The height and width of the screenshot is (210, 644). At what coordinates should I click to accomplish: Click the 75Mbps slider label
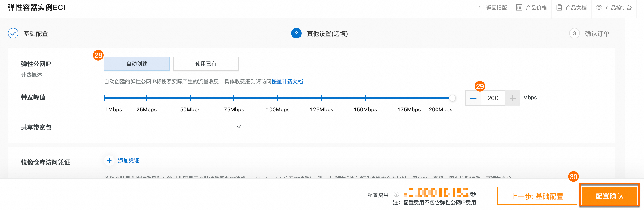point(234,110)
